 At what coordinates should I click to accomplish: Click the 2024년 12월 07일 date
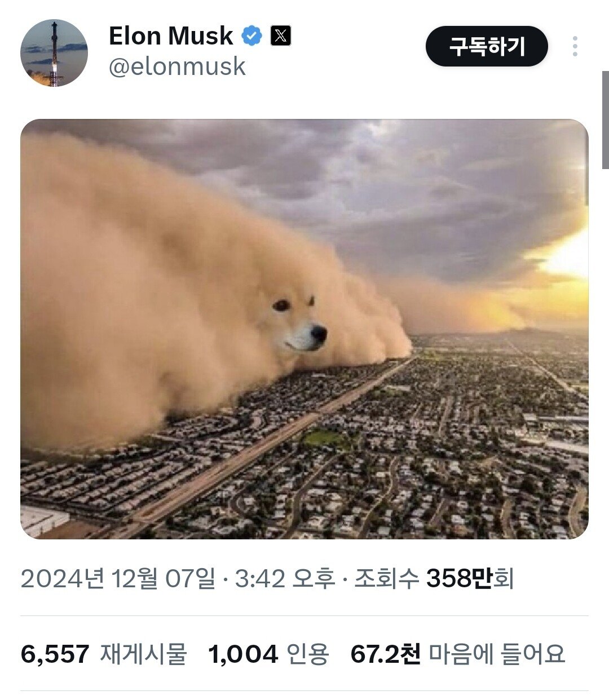pyautogui.click(x=118, y=578)
